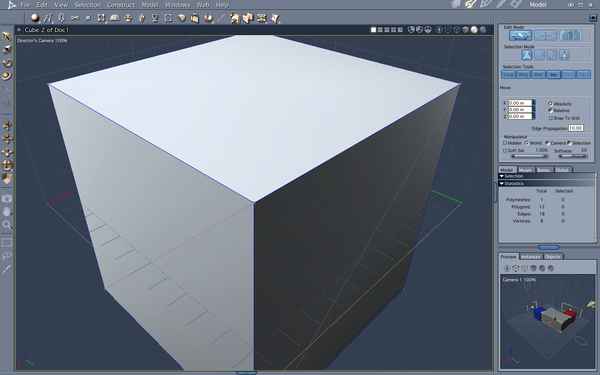This screenshot has width=600, height=375.
Task: Choose the lasso selection tool in the left sidebar
Action: click(7, 256)
